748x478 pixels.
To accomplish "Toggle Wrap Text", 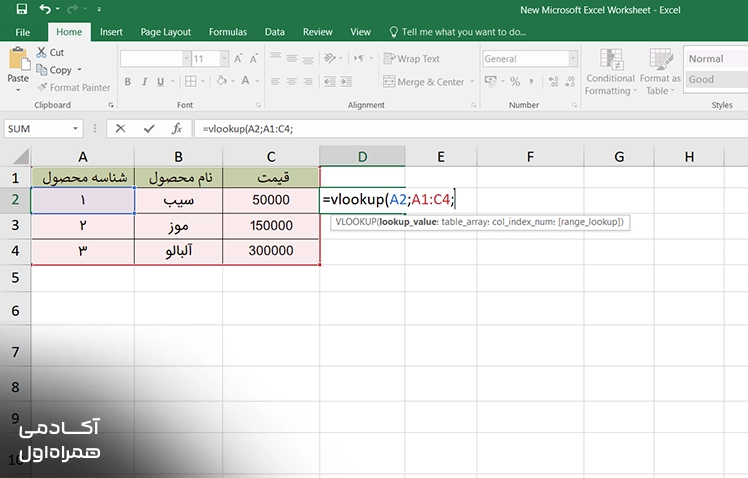I will (x=412, y=59).
